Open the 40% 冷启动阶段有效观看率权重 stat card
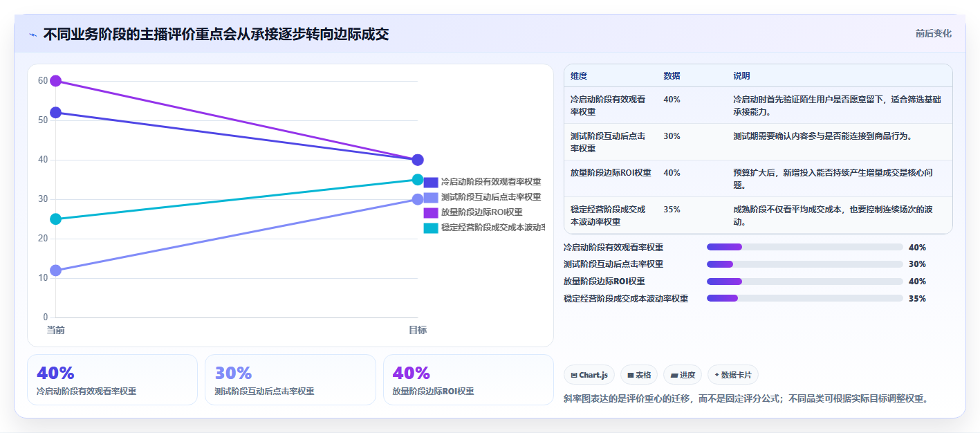Screen dimensions: 980x433 tap(112, 380)
